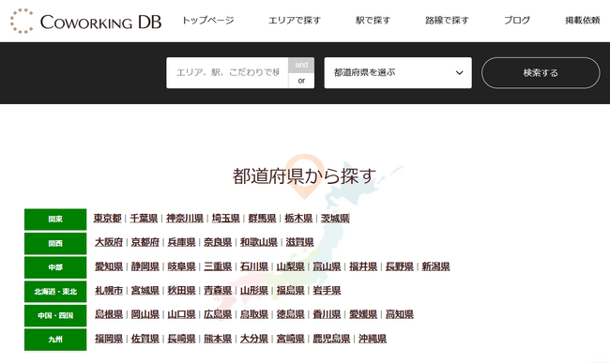Open the 岩手県 link
Viewport: 610px width, 364px height.
[327, 291]
